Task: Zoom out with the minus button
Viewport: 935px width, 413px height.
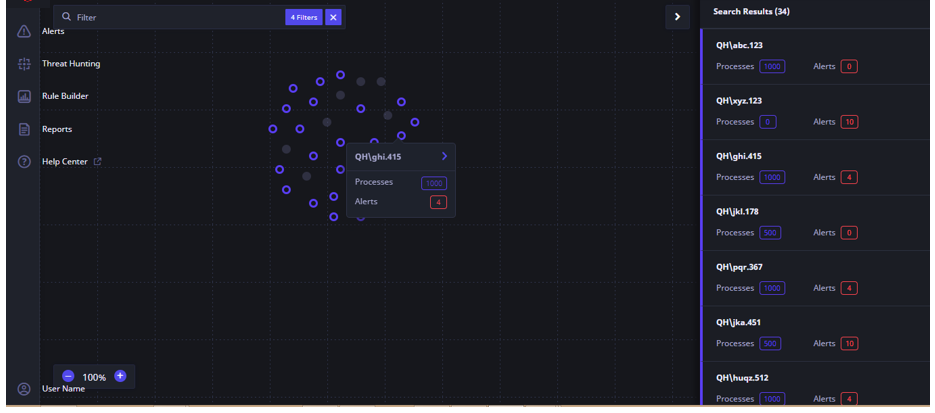Action: point(68,376)
